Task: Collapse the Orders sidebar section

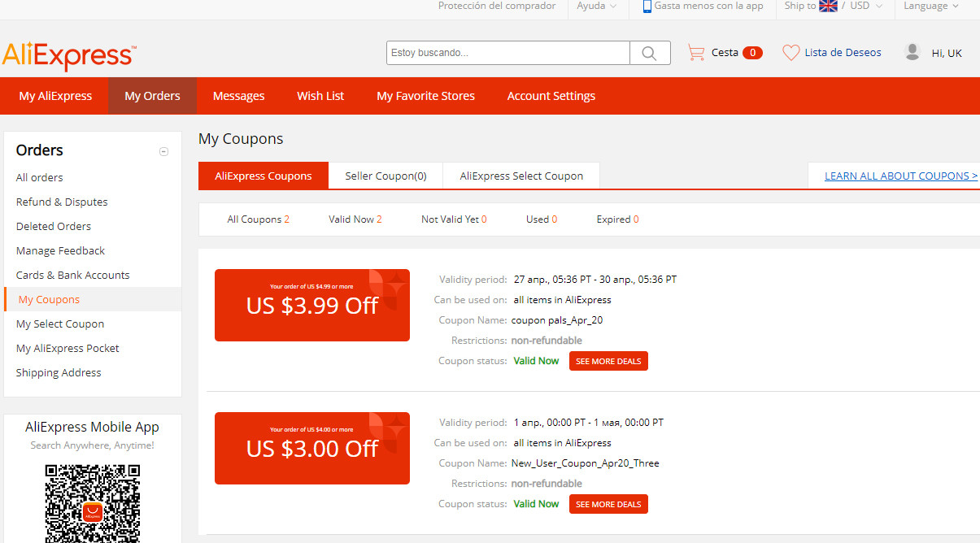Action: pos(163,151)
